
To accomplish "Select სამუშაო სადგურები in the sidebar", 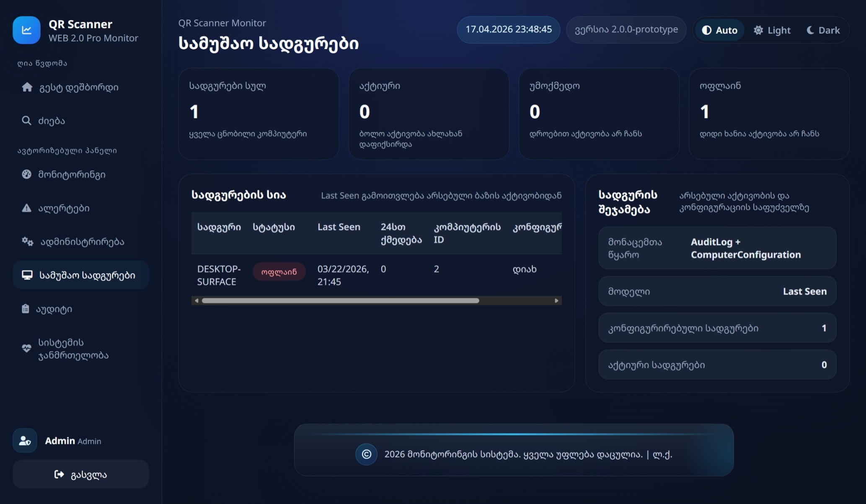I will point(81,275).
